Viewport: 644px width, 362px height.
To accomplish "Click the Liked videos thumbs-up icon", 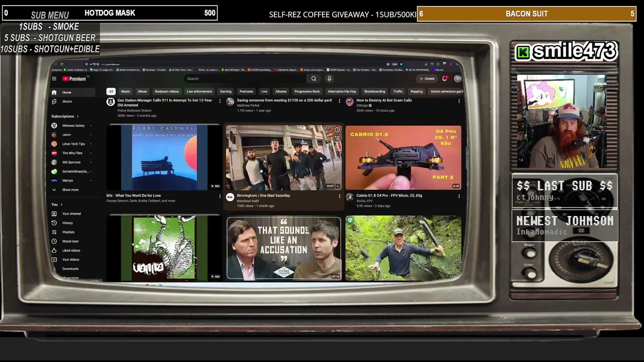I will (54, 250).
